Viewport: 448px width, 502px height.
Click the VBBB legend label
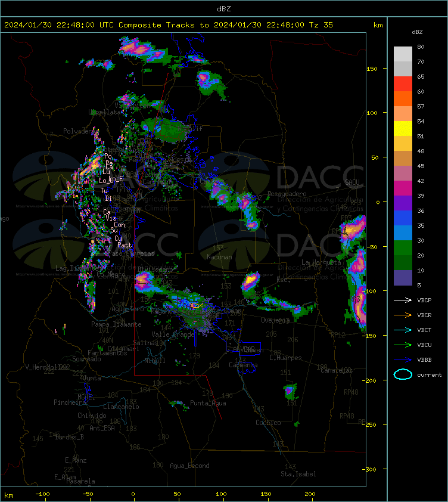tap(424, 360)
